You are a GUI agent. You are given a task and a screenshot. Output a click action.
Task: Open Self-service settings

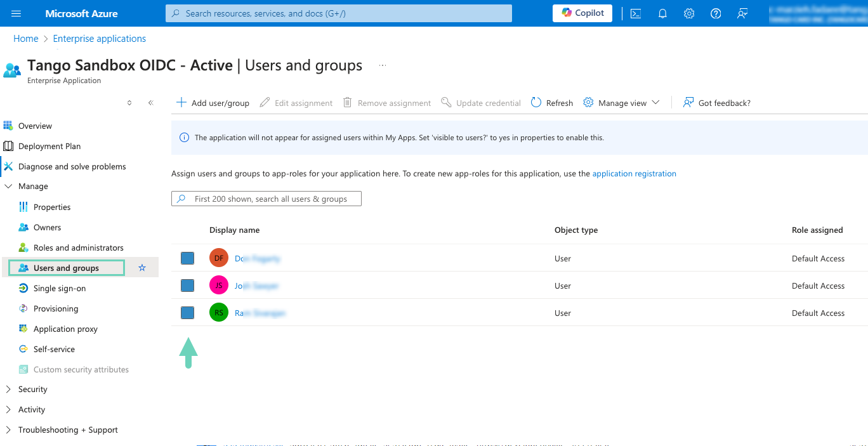(x=55, y=349)
